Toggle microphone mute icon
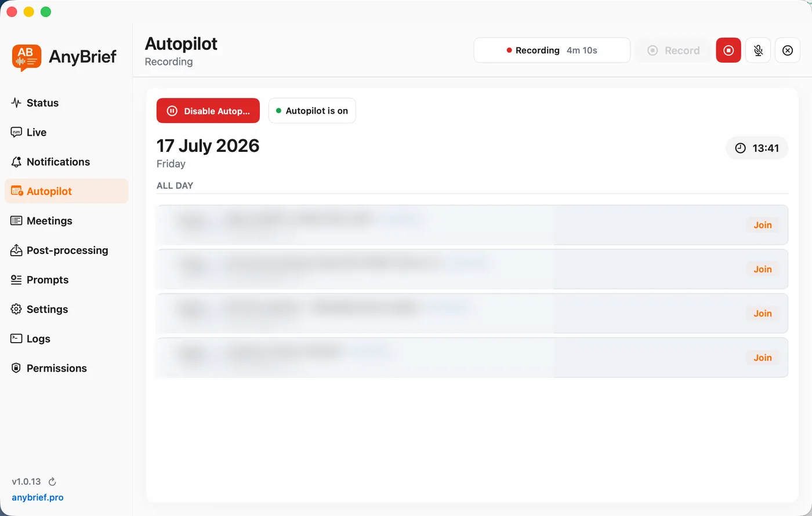The image size is (812, 516). pyautogui.click(x=758, y=50)
